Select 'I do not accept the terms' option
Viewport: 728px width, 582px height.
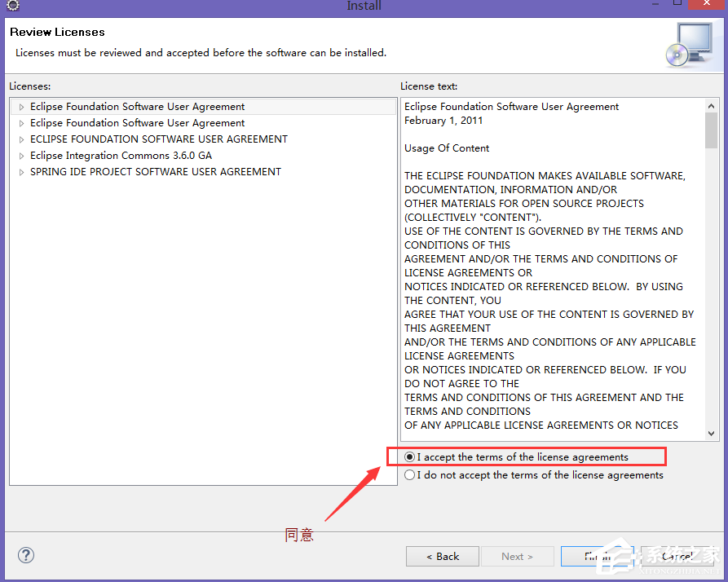coord(409,474)
